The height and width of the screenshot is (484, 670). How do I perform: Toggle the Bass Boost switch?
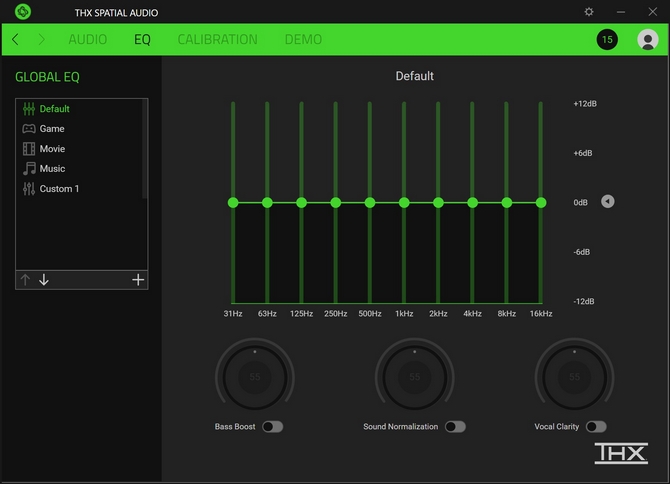(273, 426)
